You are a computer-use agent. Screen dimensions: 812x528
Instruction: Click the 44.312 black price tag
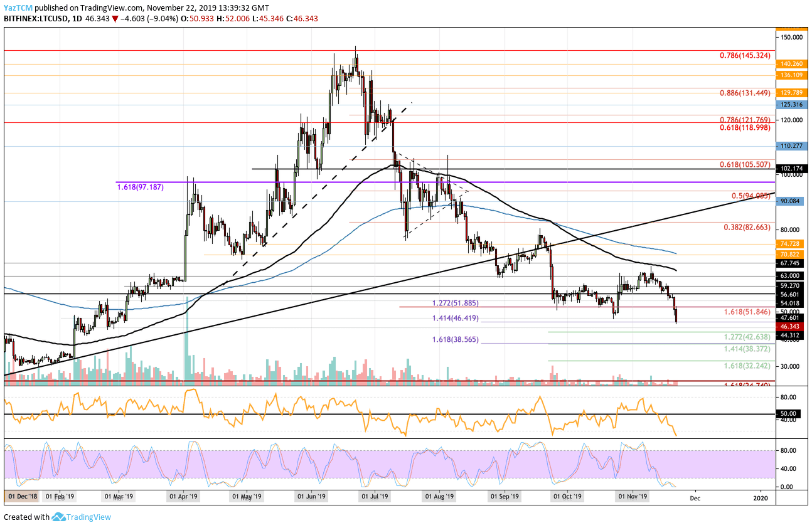click(789, 335)
